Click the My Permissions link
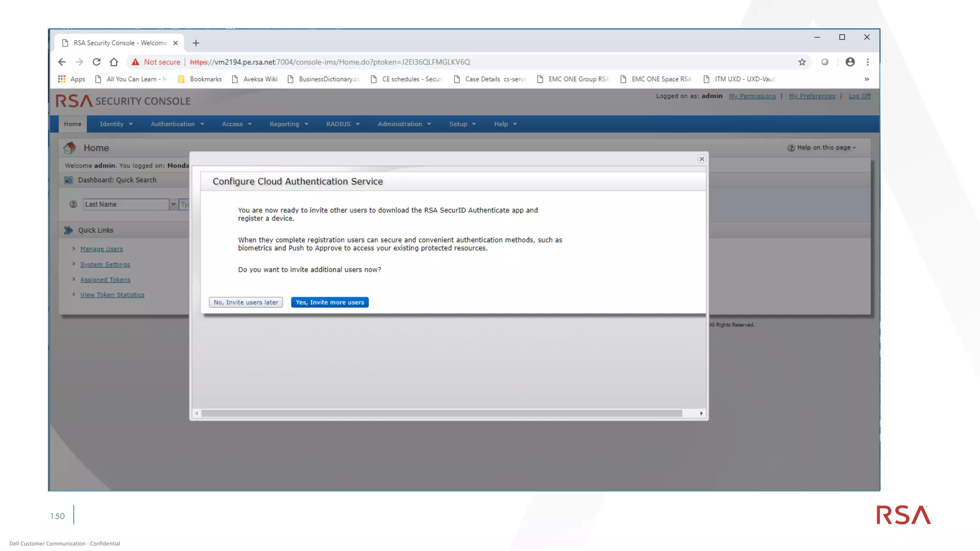The width and height of the screenshot is (980, 551). coord(752,96)
